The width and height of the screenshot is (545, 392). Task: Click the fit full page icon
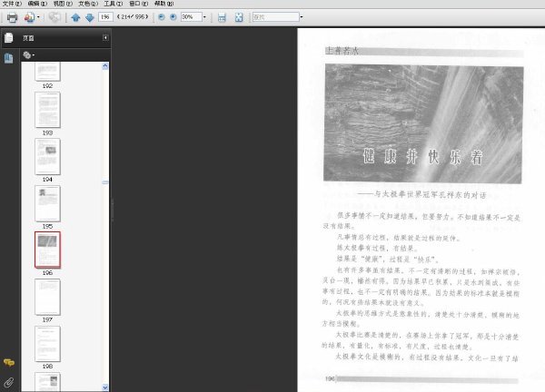(239, 17)
